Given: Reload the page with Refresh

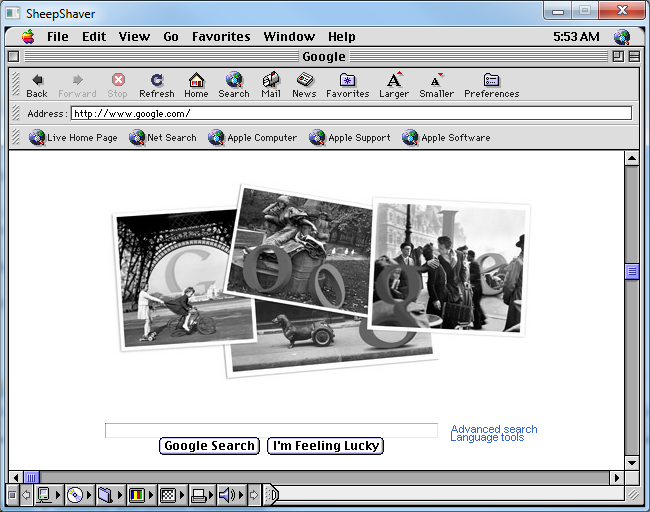Looking at the screenshot, I should click(x=157, y=85).
